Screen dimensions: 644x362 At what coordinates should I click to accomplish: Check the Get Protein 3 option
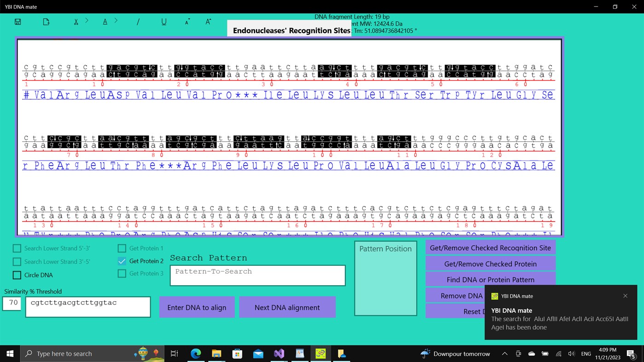(x=122, y=273)
